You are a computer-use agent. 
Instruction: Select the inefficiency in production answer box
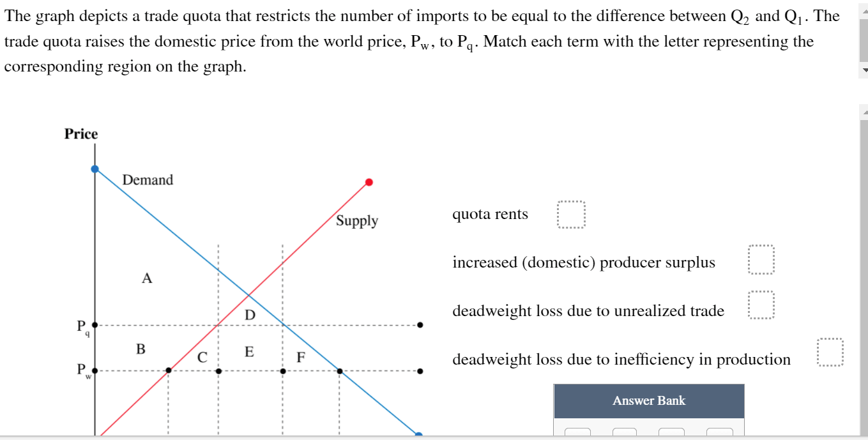830,353
